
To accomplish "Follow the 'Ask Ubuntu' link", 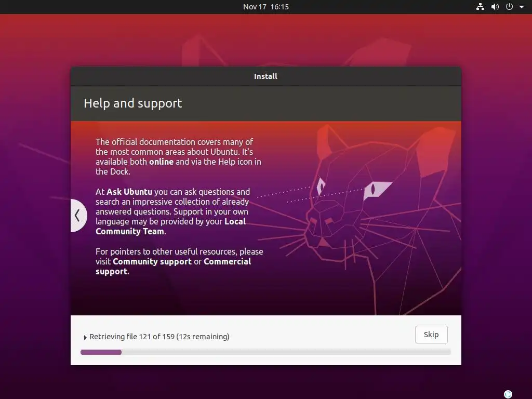I will click(x=129, y=192).
